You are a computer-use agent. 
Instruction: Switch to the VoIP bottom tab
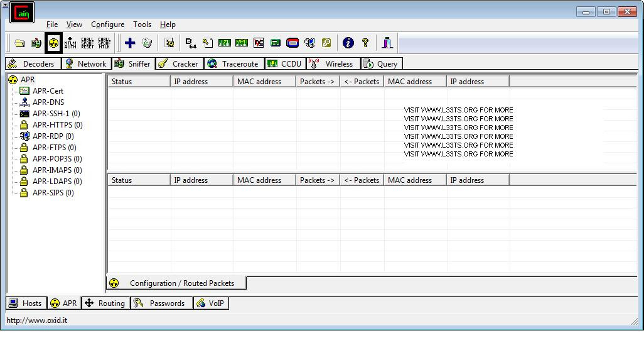point(211,303)
